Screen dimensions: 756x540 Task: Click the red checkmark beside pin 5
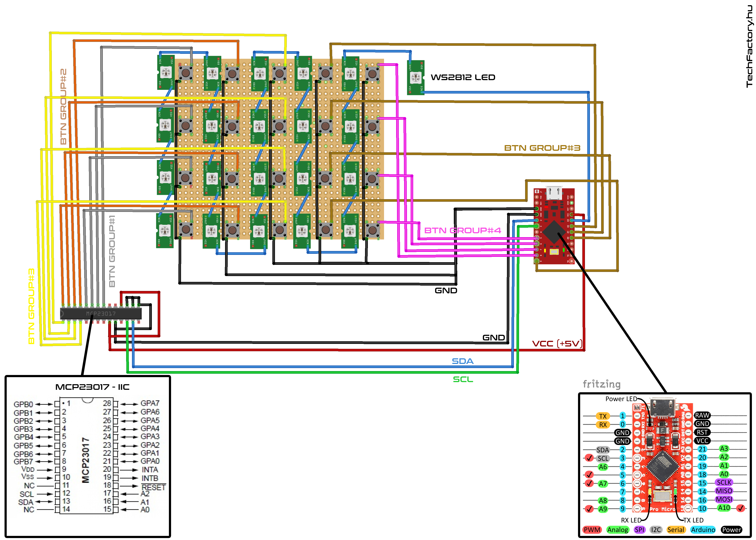pyautogui.click(x=589, y=475)
